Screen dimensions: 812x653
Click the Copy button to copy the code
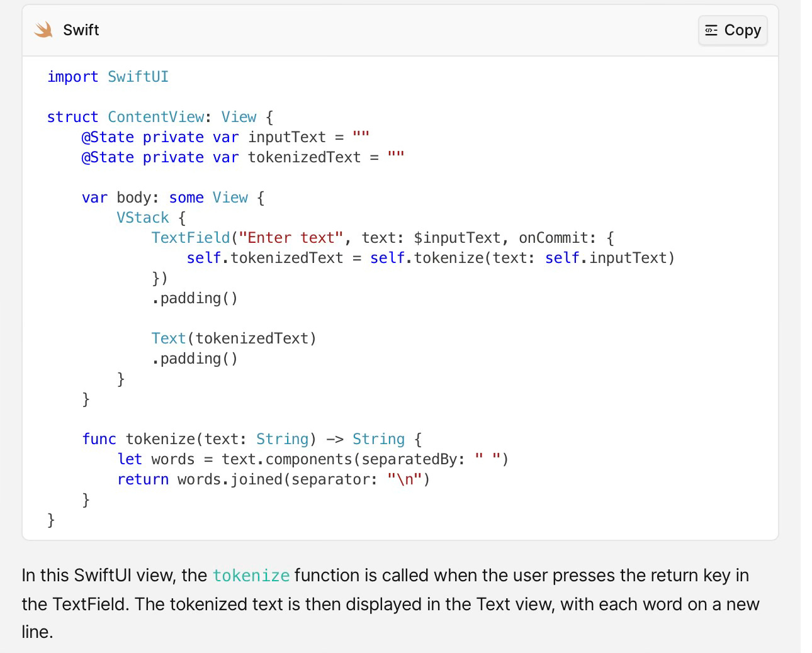[732, 30]
